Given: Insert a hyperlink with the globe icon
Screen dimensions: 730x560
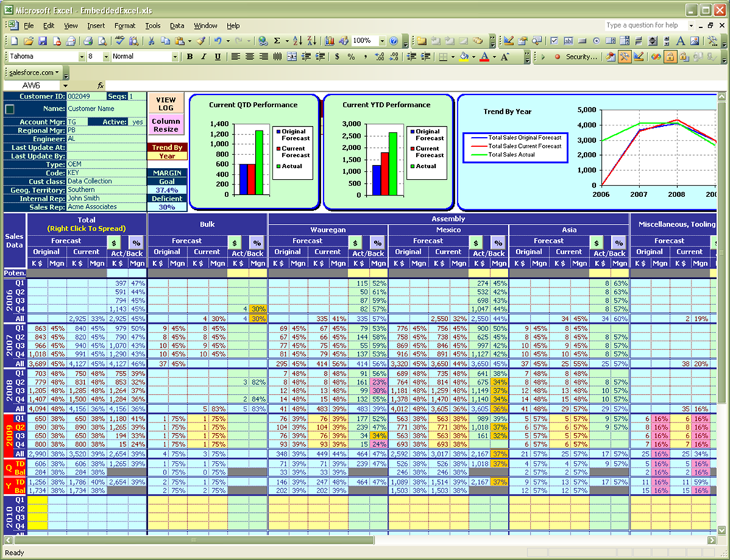Looking at the screenshot, I should [x=263, y=41].
